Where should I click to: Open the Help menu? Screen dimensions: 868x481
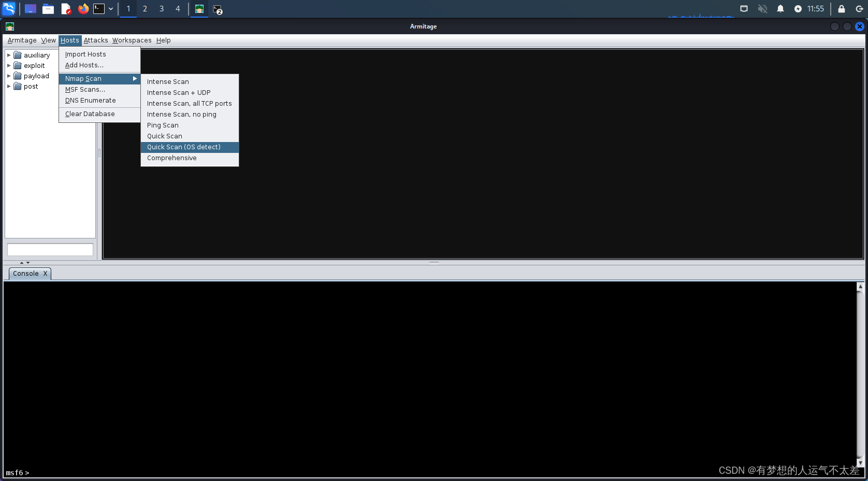(164, 40)
